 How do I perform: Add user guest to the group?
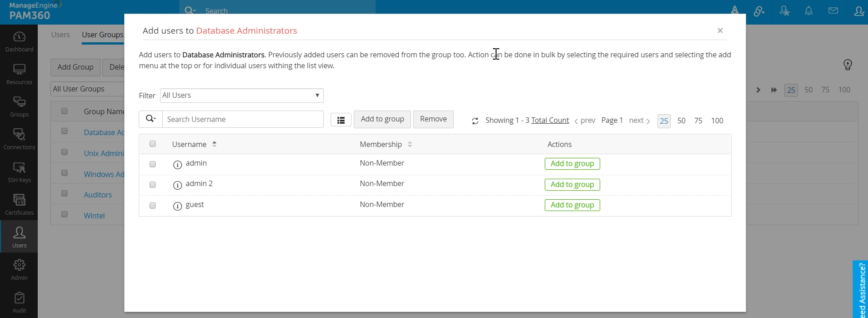[x=572, y=205]
